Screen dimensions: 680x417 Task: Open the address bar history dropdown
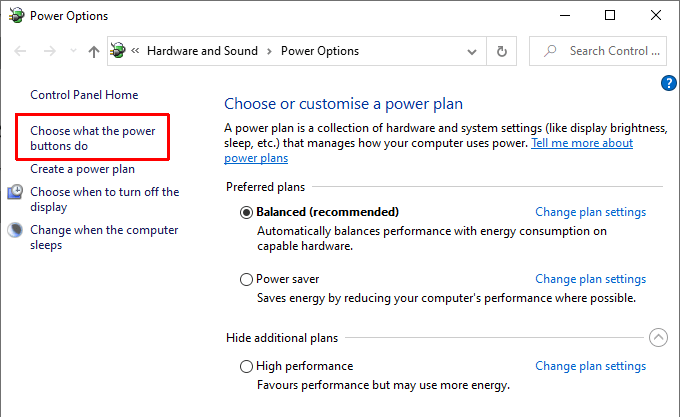click(472, 51)
